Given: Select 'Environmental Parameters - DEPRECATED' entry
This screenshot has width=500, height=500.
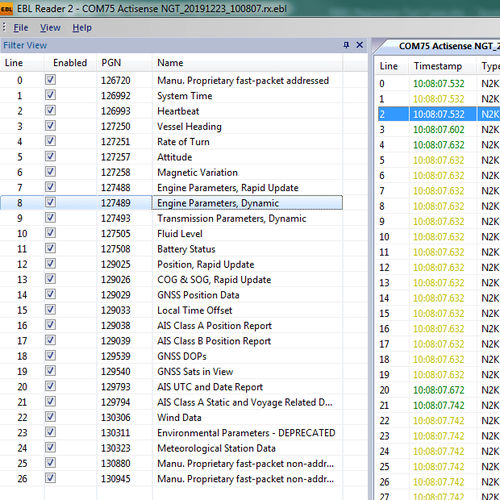Looking at the screenshot, I should point(246,433).
